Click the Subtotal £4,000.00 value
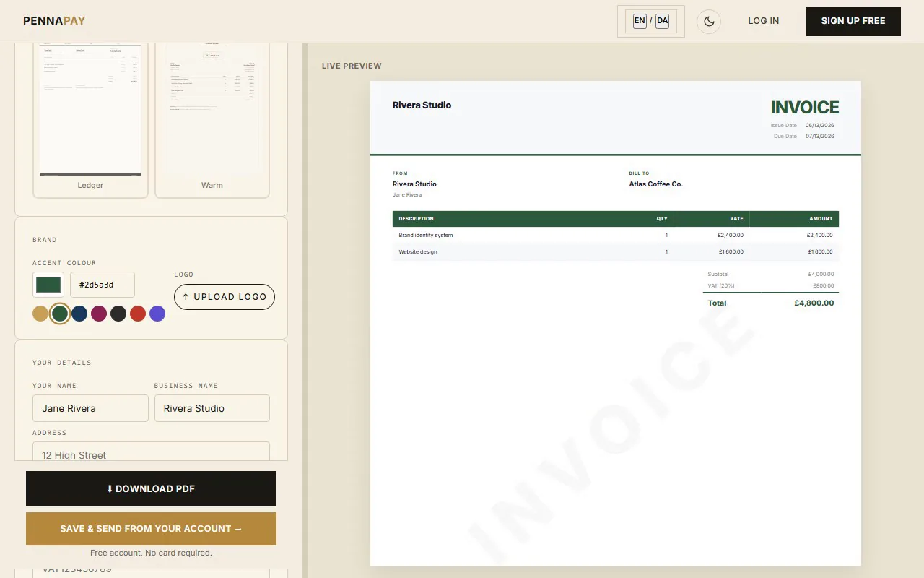Image resolution: width=924 pixels, height=578 pixels. (821, 275)
